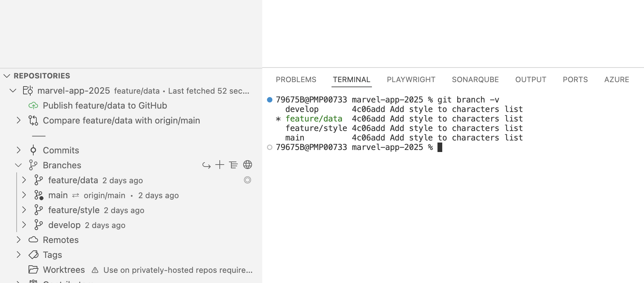
Task: Open the OUTPUT tab
Action: tap(531, 80)
